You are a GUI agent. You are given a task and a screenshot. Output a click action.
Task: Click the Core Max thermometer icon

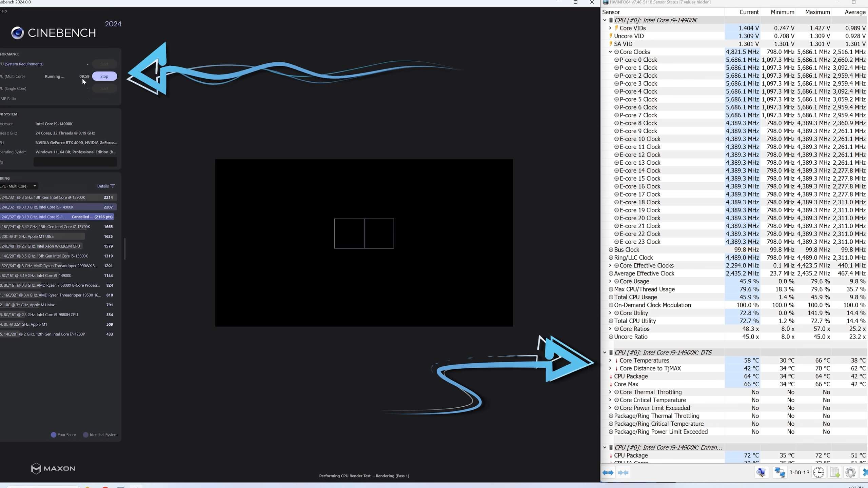pyautogui.click(x=611, y=384)
